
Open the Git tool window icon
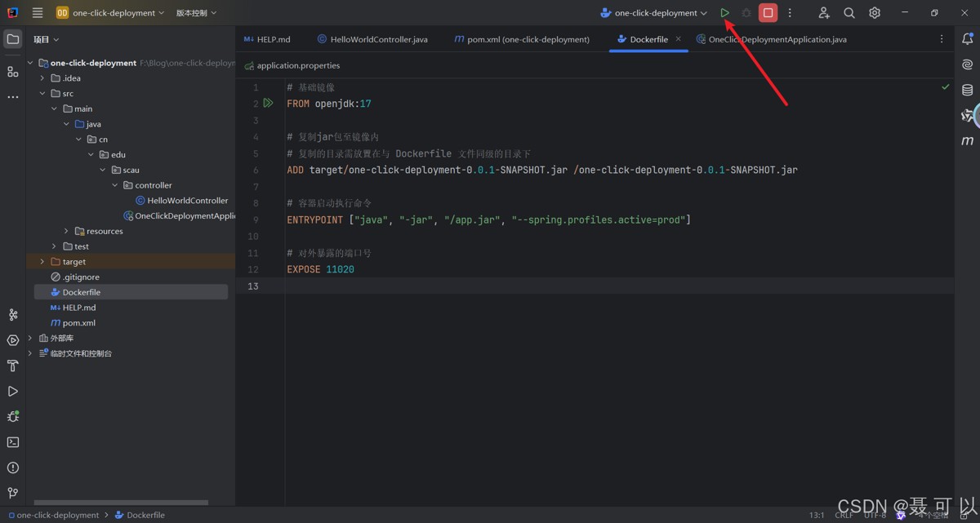point(13,493)
